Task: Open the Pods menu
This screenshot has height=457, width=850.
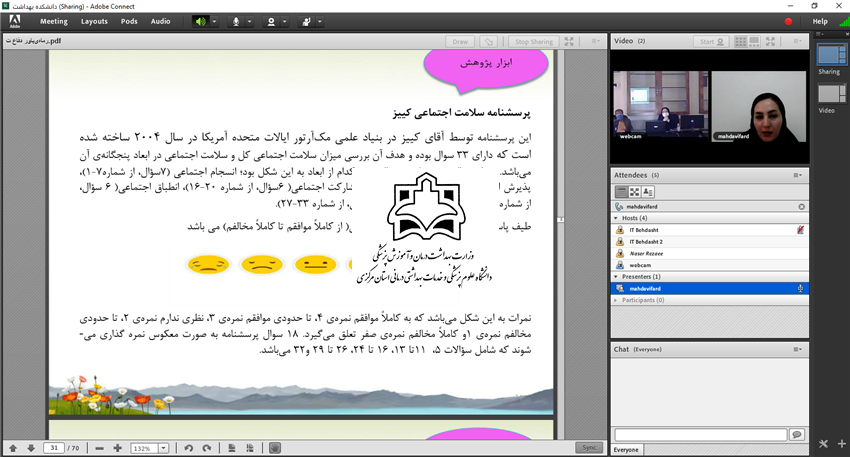Action: coord(129,21)
